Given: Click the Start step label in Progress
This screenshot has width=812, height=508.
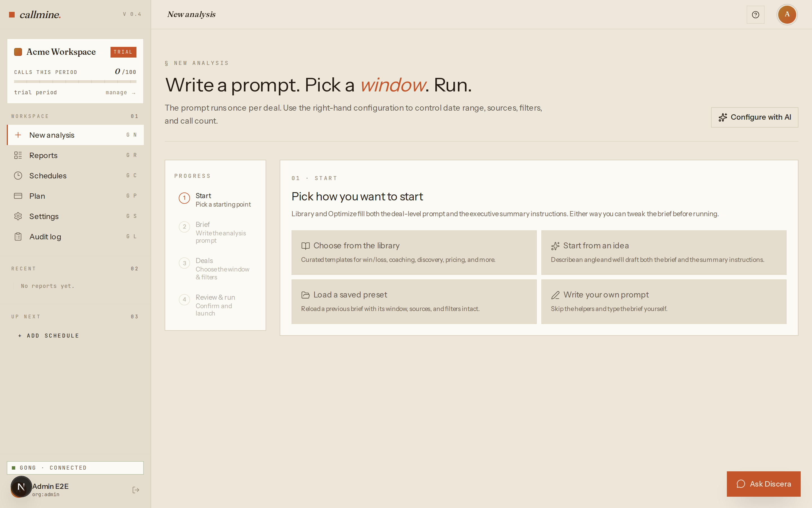Looking at the screenshot, I should click(203, 196).
